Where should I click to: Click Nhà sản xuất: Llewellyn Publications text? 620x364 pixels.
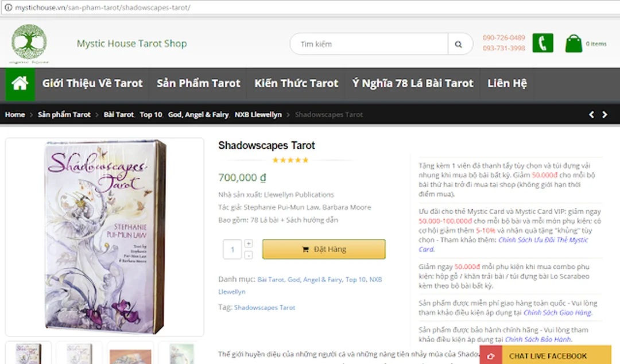[276, 195]
